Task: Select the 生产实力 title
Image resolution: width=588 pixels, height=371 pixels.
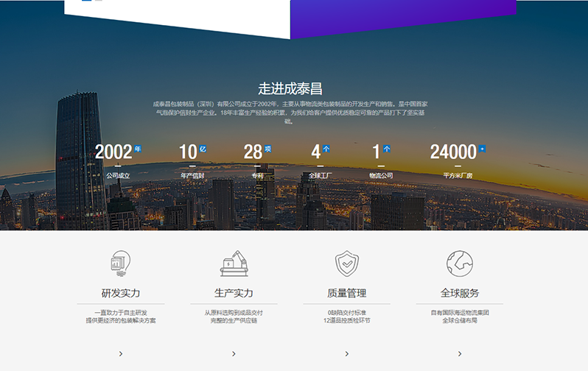Action: point(234,293)
